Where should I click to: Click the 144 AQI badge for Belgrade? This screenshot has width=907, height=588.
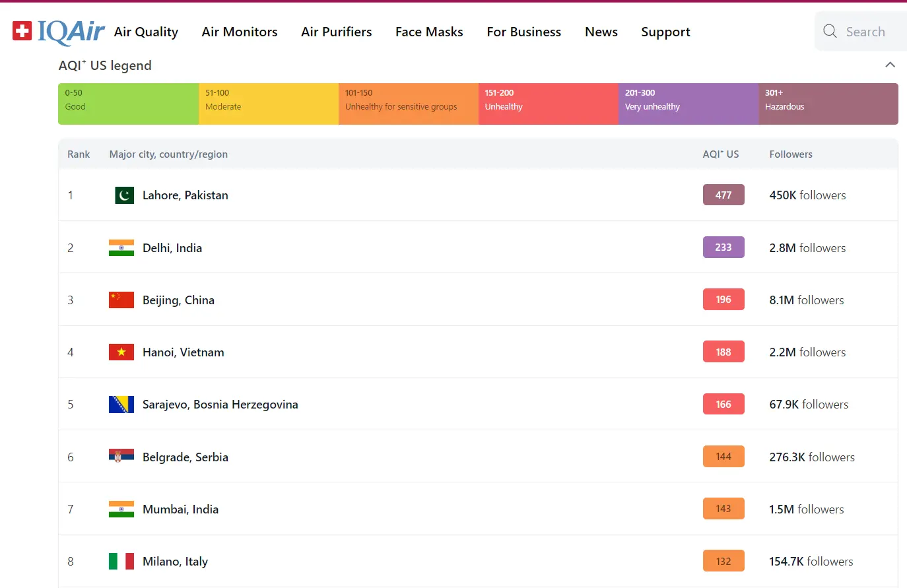coord(723,456)
